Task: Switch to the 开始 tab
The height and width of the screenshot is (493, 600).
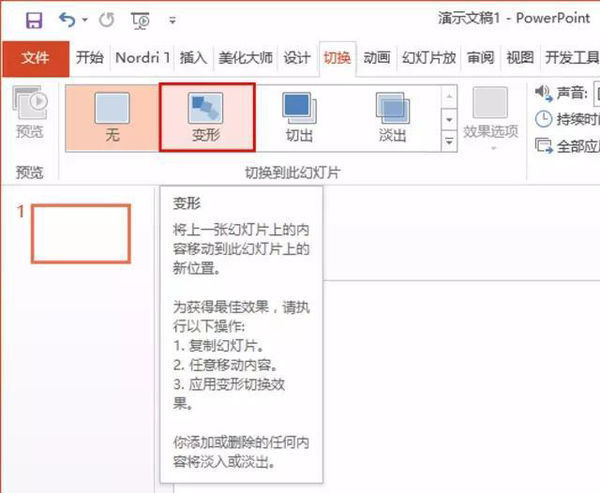Action: pos(90,58)
